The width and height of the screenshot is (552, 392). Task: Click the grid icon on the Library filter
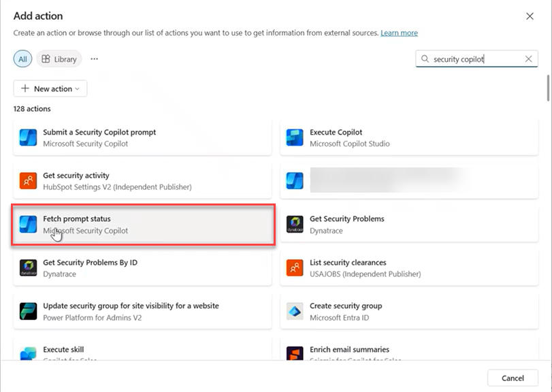(46, 59)
